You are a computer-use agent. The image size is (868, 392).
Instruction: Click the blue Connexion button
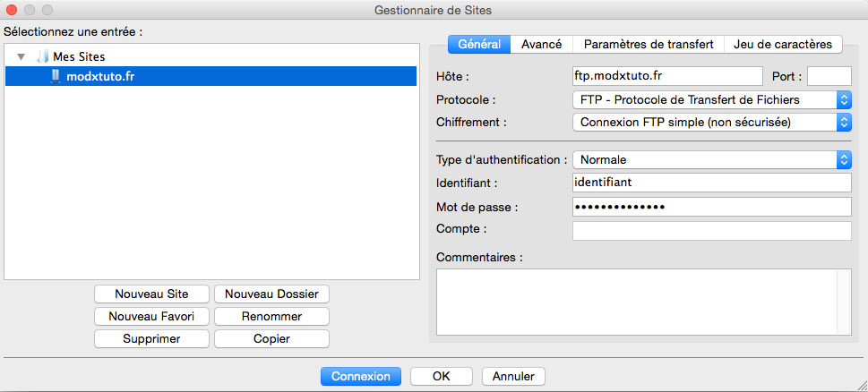[x=361, y=377]
